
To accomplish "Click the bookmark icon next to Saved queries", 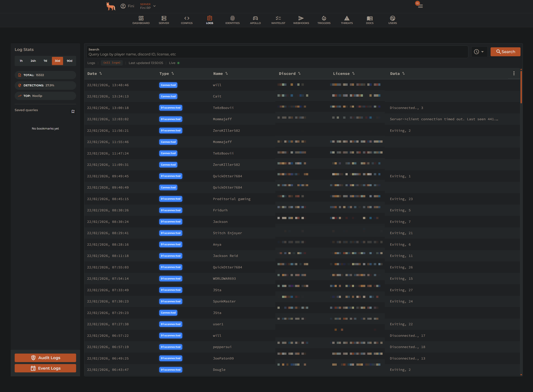I will [73, 111].
